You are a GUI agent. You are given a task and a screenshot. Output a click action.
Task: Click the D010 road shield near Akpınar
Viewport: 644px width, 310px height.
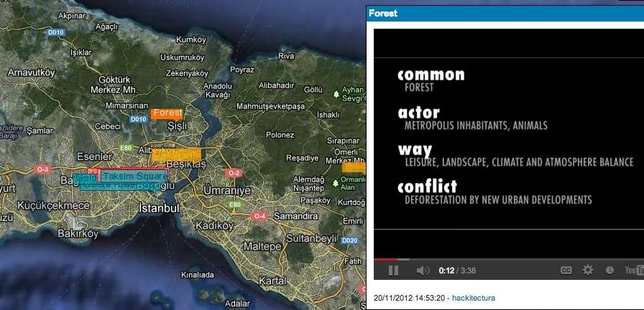[x=55, y=32]
